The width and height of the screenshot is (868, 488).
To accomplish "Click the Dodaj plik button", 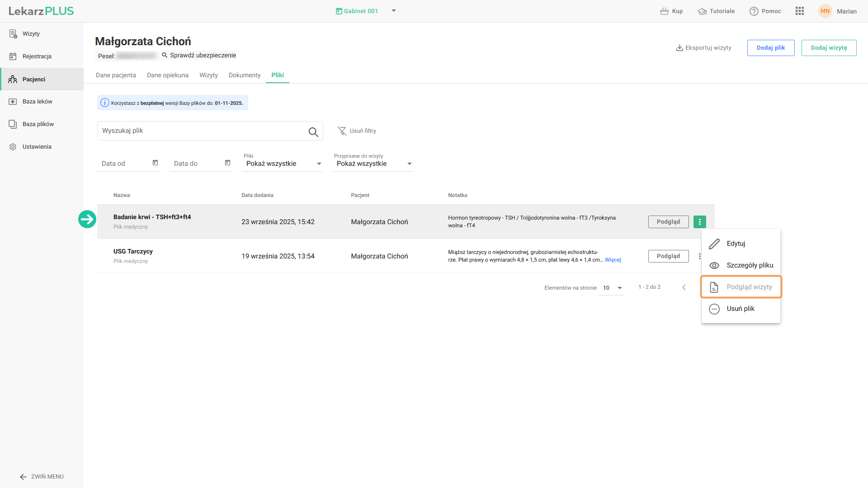I will [x=770, y=48].
